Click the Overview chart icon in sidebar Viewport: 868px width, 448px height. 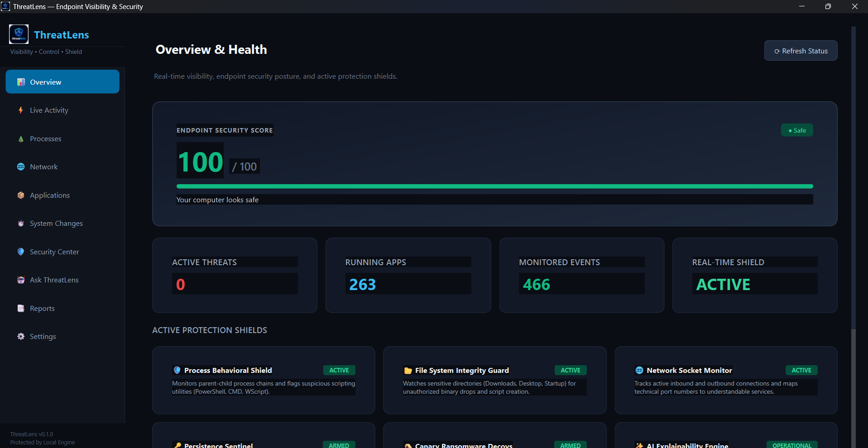[21, 82]
